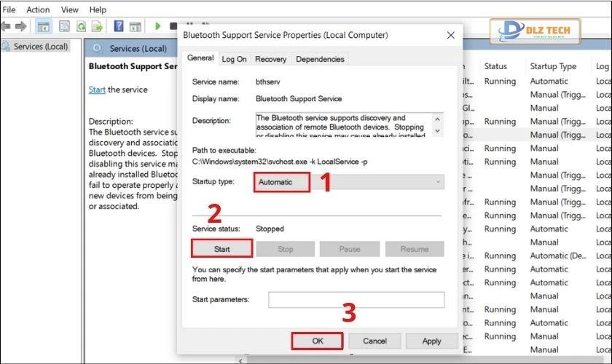Click the Back arrow toolbar icon
Image resolution: width=612 pixels, height=364 pixels.
pos(6,26)
